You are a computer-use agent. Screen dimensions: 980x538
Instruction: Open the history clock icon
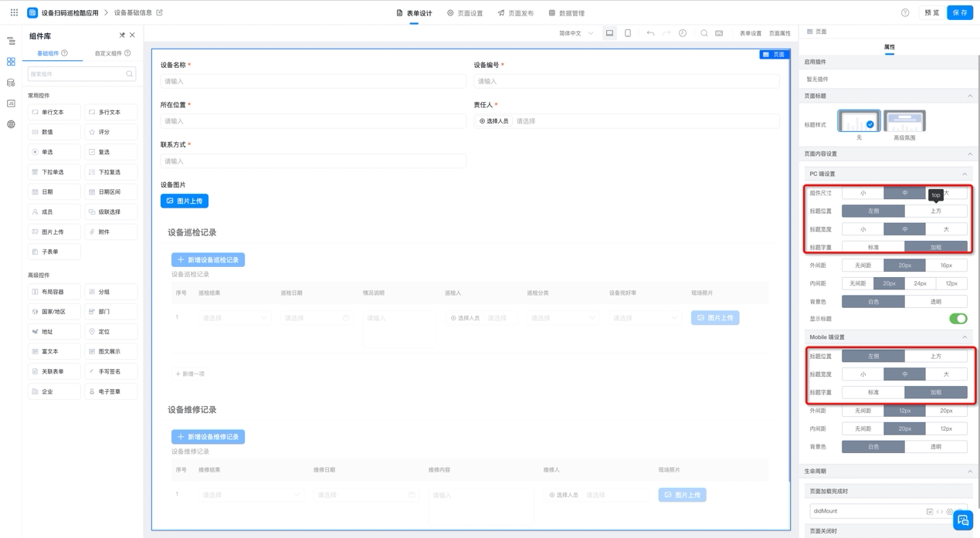coord(683,33)
